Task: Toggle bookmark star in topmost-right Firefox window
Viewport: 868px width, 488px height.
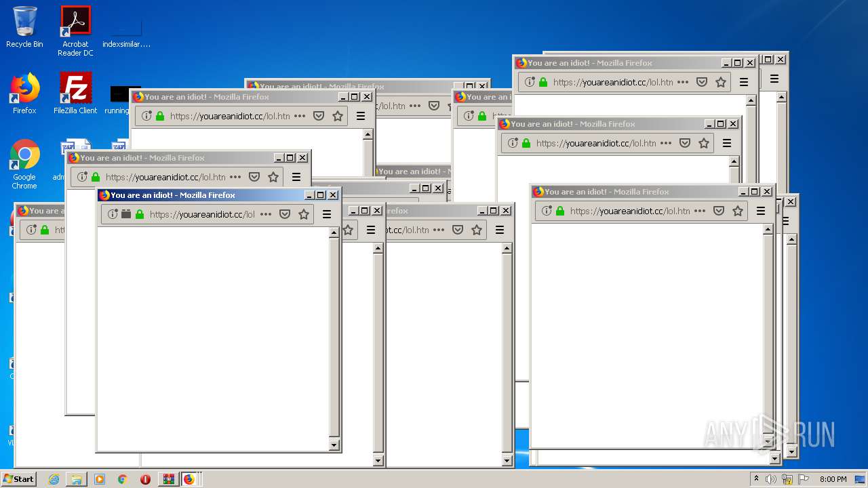Action: coord(721,82)
